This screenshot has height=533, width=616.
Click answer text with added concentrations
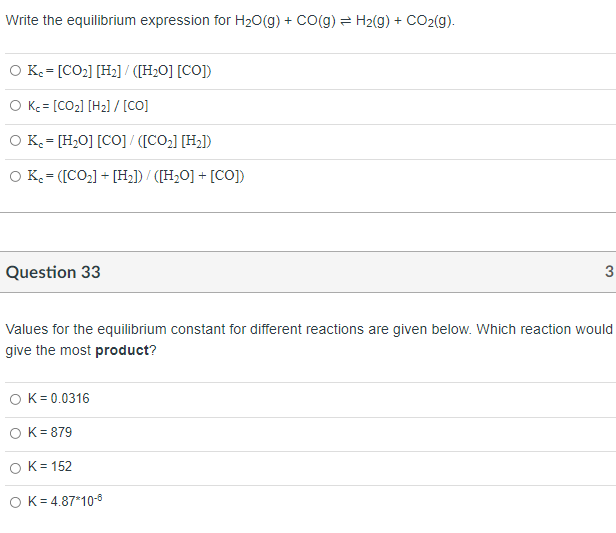coord(136,176)
